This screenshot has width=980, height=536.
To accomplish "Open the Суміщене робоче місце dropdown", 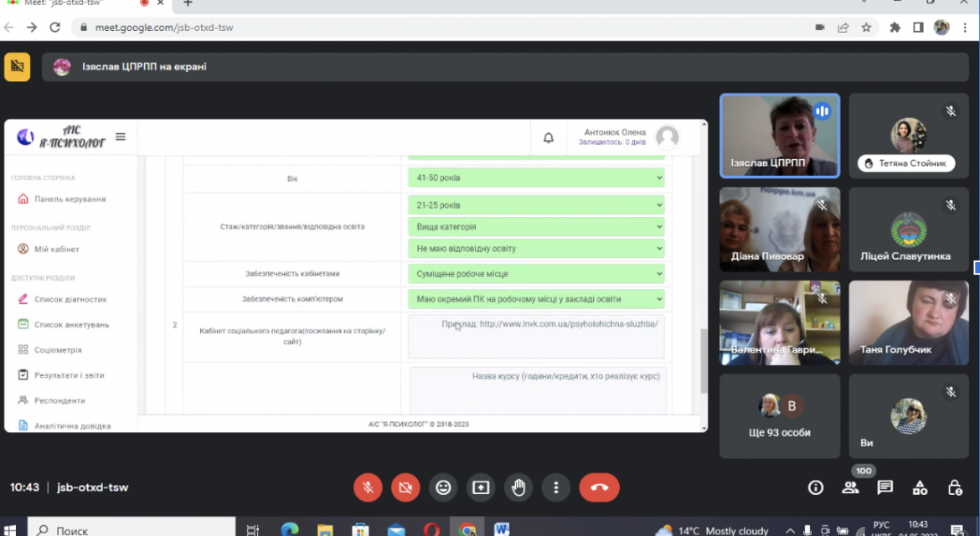I will pos(536,274).
